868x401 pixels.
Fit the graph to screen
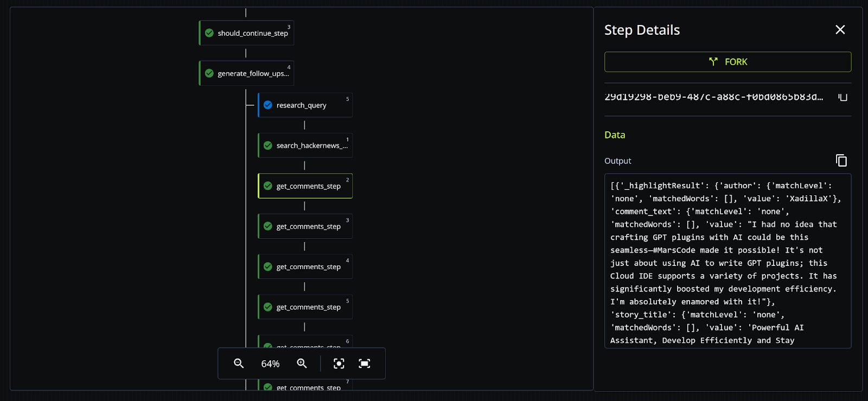tap(365, 364)
